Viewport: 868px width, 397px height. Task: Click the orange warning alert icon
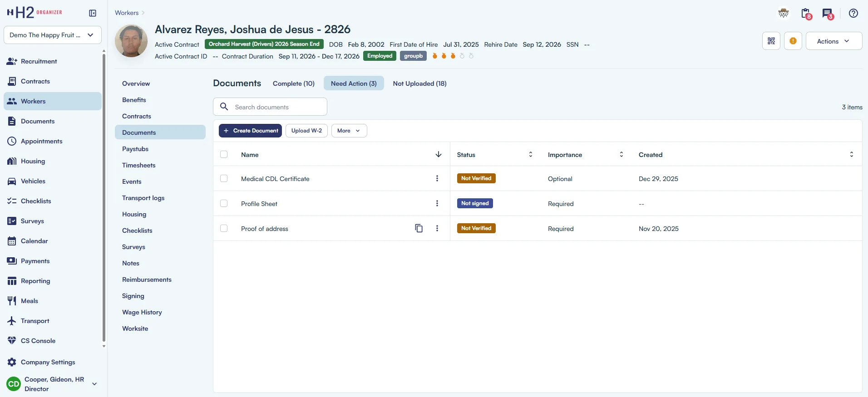point(793,41)
